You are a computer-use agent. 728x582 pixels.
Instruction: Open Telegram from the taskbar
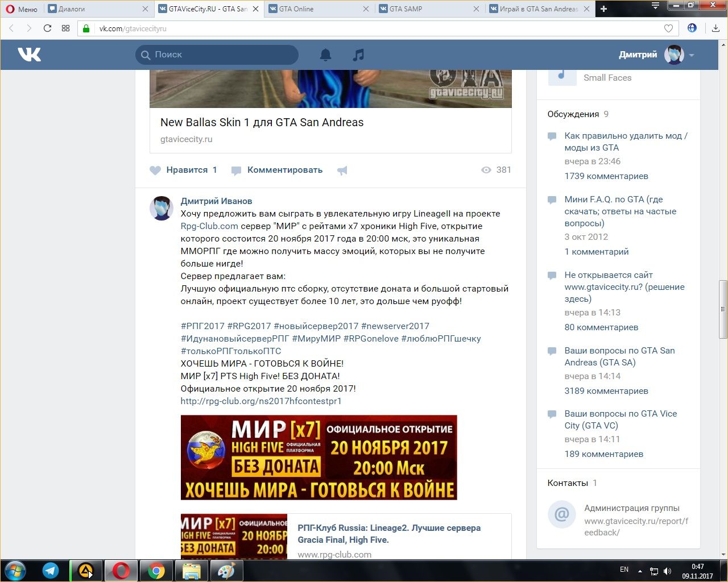[51, 571]
